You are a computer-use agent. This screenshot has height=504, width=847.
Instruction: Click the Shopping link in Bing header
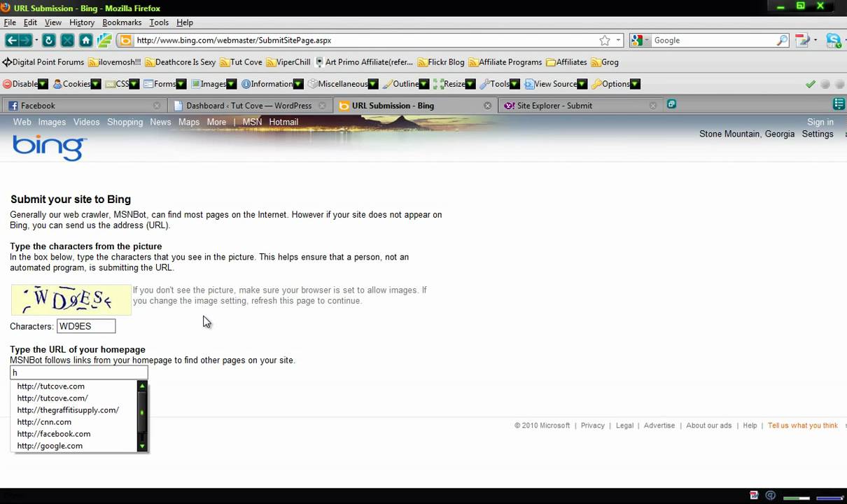[125, 122]
